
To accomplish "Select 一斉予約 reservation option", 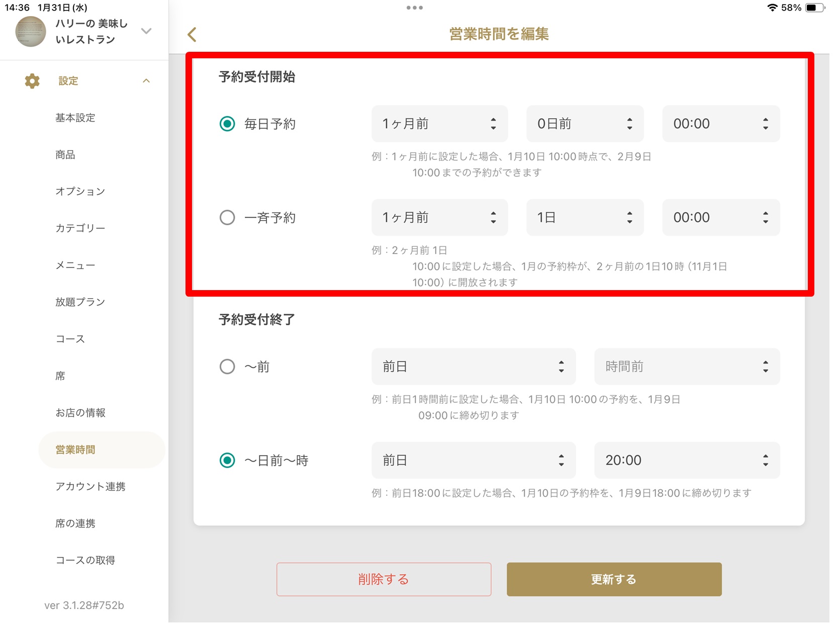I will pyautogui.click(x=227, y=217).
